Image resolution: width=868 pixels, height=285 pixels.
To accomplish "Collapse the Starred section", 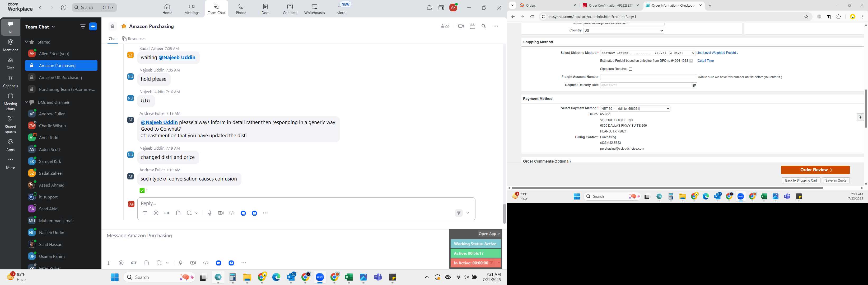I will click(26, 42).
